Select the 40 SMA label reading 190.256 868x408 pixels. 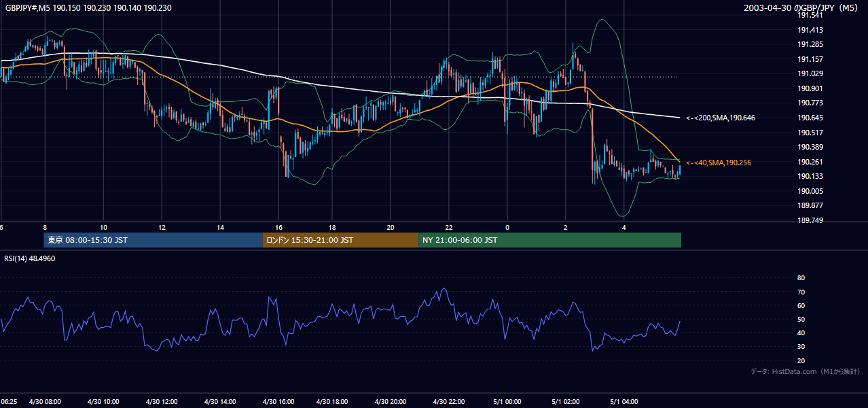point(719,163)
